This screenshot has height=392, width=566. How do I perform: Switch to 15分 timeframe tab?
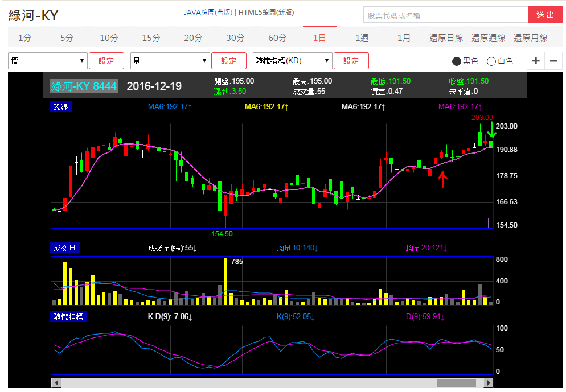[x=151, y=38]
